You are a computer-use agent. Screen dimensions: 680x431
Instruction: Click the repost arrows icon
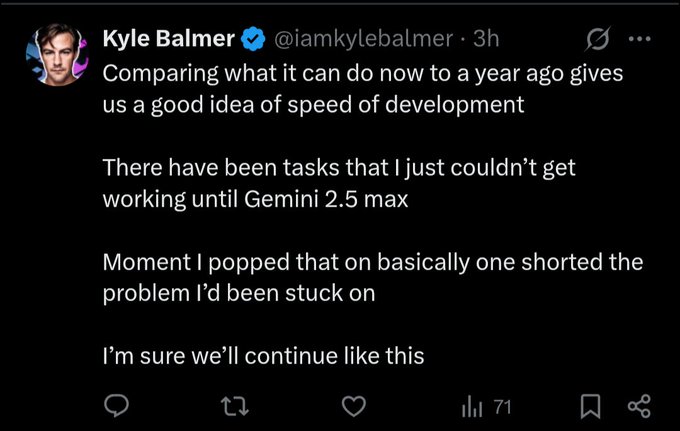point(233,406)
